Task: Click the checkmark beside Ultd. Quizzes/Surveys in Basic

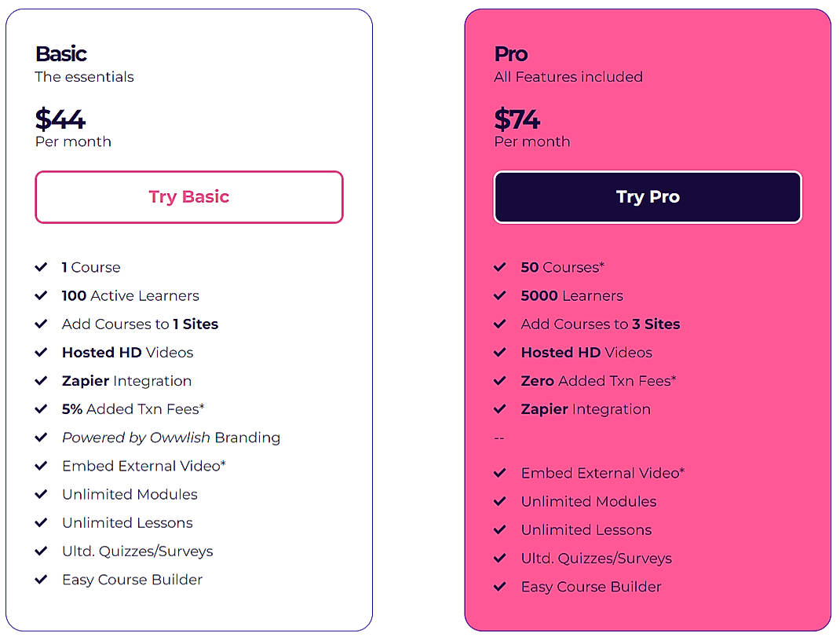Action: (x=42, y=551)
